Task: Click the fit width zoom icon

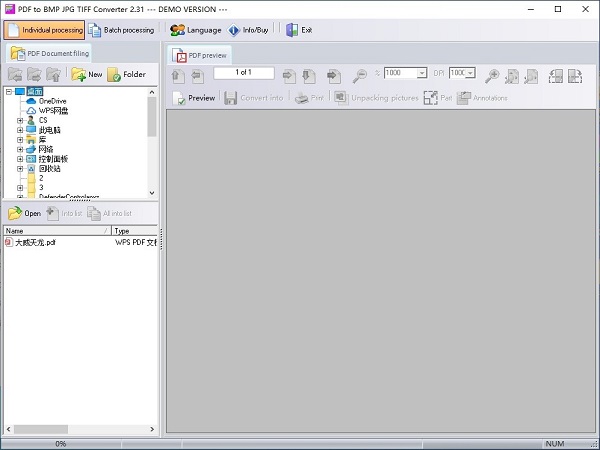Action: (x=531, y=76)
